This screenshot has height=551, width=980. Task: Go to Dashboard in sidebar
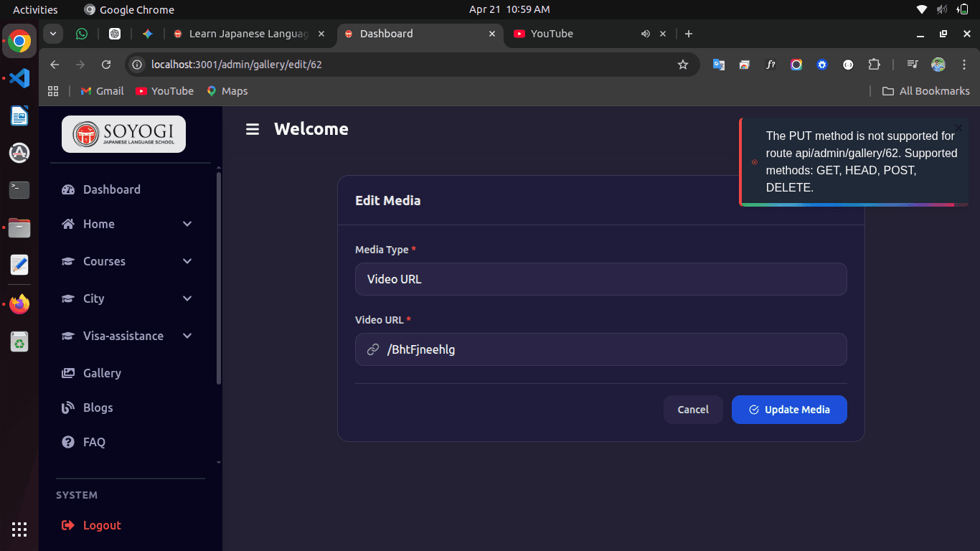pos(111,189)
